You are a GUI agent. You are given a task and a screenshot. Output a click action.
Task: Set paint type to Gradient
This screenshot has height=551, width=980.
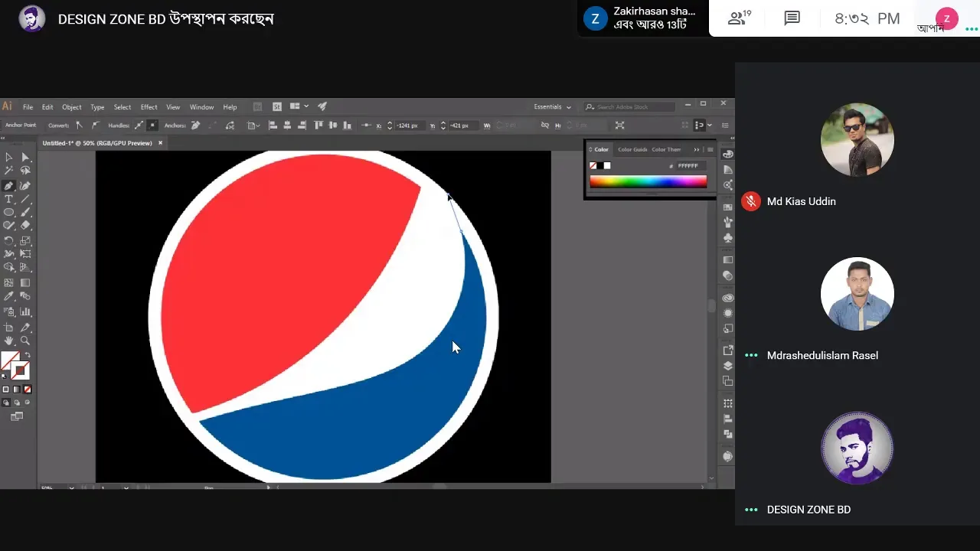16,390
